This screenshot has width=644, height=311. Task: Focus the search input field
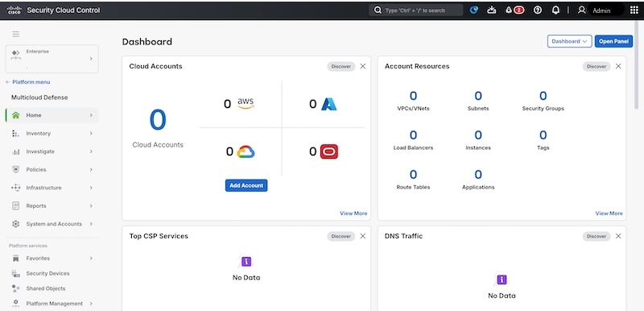416,10
